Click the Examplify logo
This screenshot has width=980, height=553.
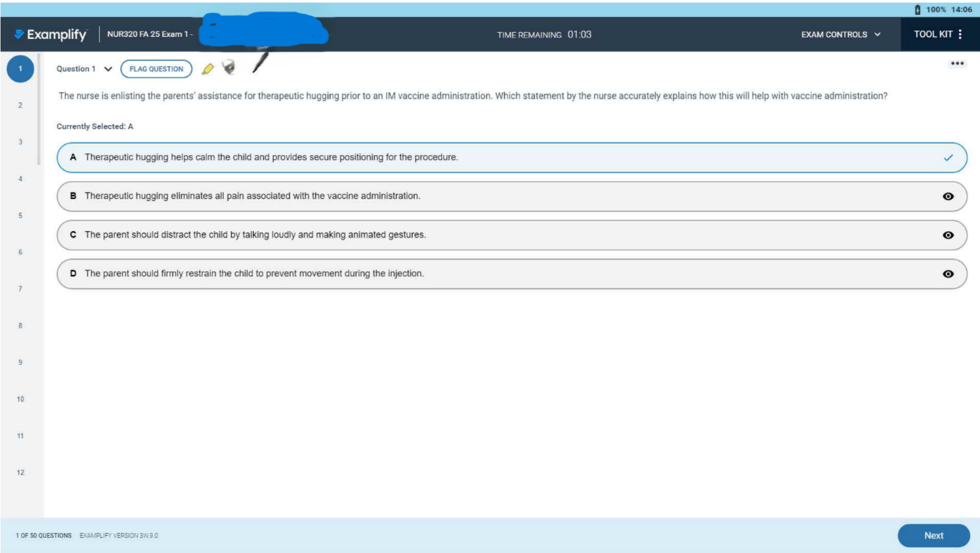click(51, 34)
